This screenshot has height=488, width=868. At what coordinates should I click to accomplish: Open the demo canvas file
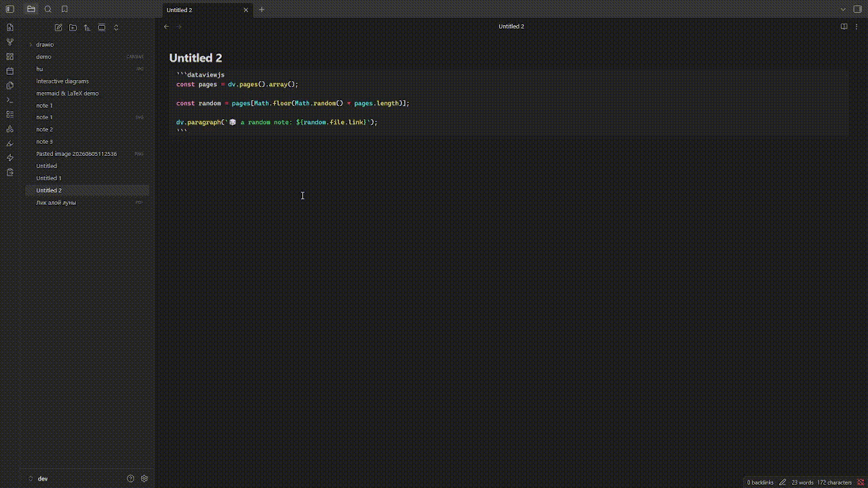(x=87, y=57)
